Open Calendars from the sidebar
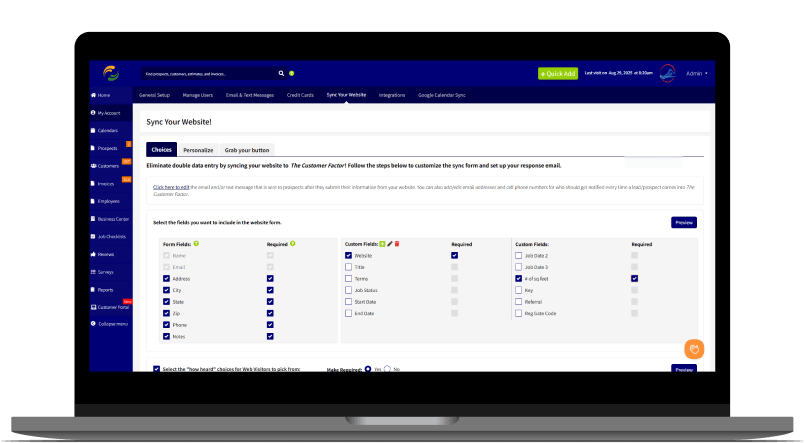805x443 pixels. click(107, 131)
